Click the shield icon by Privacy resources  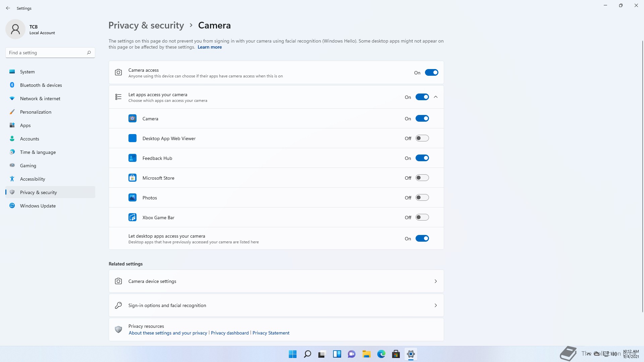[118, 329]
